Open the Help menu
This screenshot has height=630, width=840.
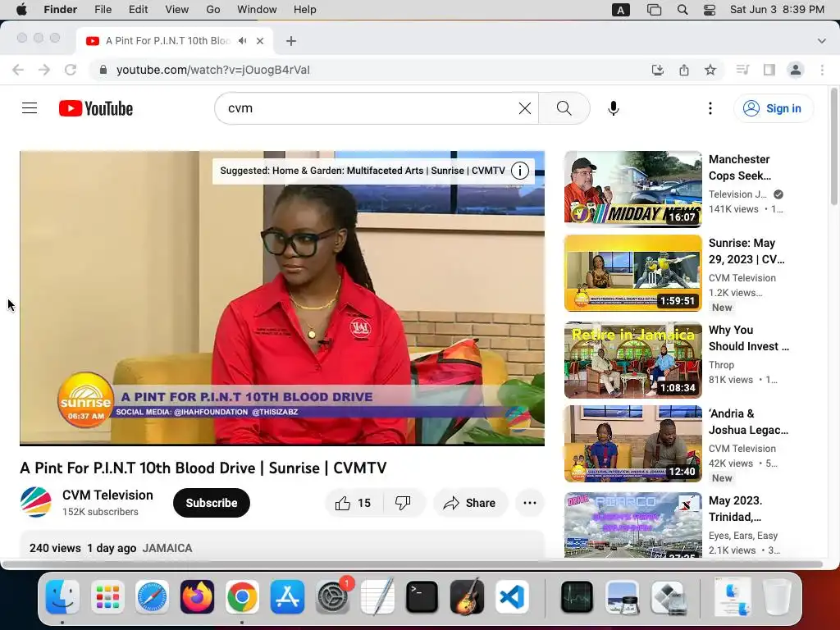(x=305, y=10)
